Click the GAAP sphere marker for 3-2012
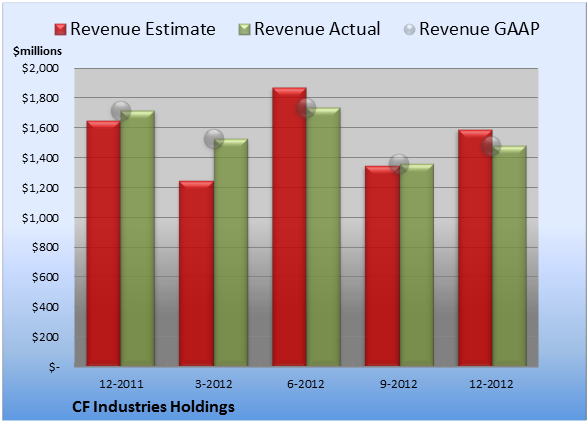This screenshot has height=422, width=588. [x=214, y=139]
